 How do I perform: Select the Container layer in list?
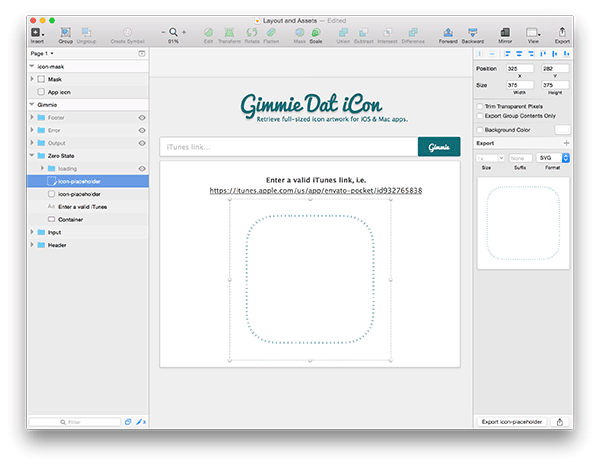click(70, 218)
